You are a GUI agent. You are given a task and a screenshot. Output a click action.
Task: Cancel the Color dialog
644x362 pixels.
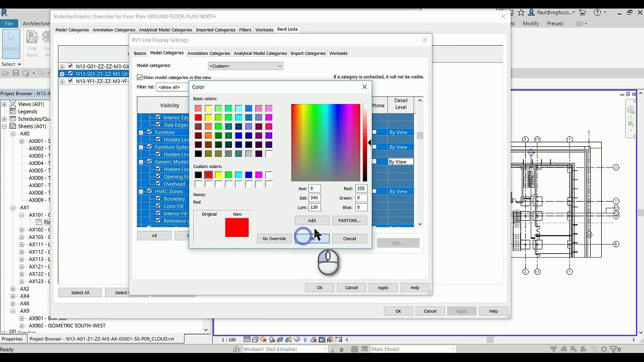coord(349,239)
